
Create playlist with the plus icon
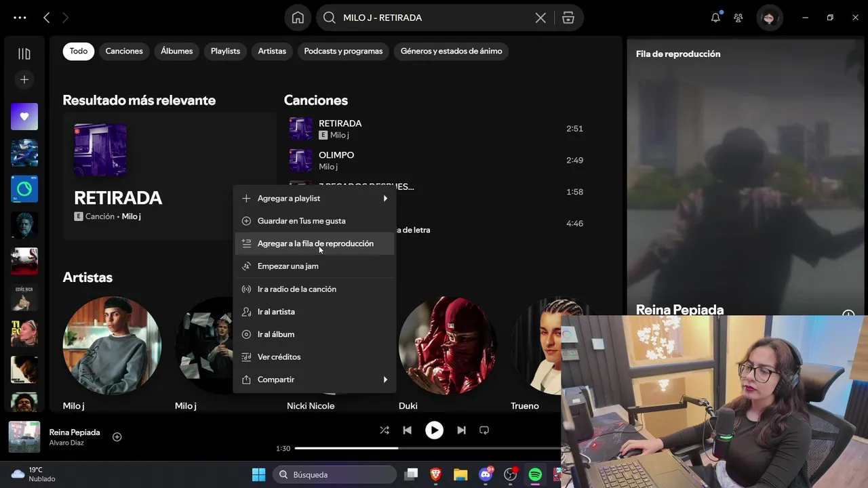[x=24, y=80]
